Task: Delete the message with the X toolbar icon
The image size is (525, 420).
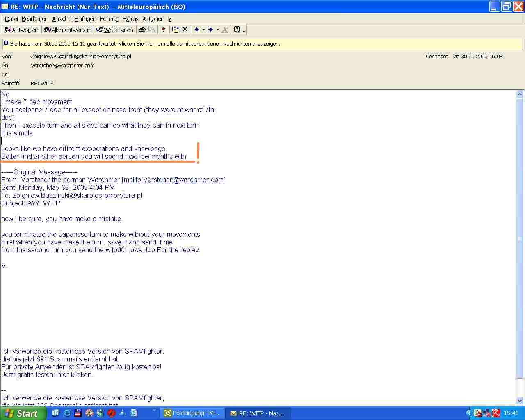Action: coord(185,30)
